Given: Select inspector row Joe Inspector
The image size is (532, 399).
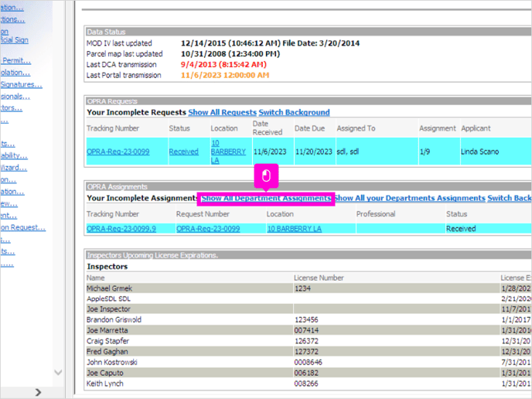Looking at the screenshot, I should (309, 309).
